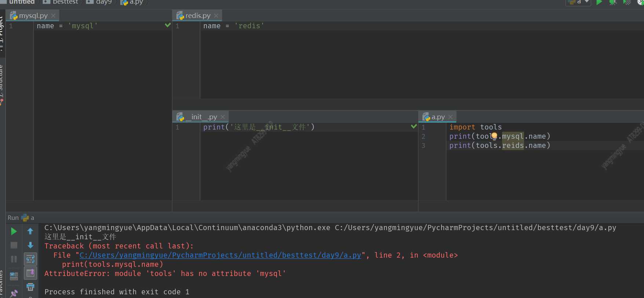
Task: Click the print statement in __init__.py
Action: point(259,127)
